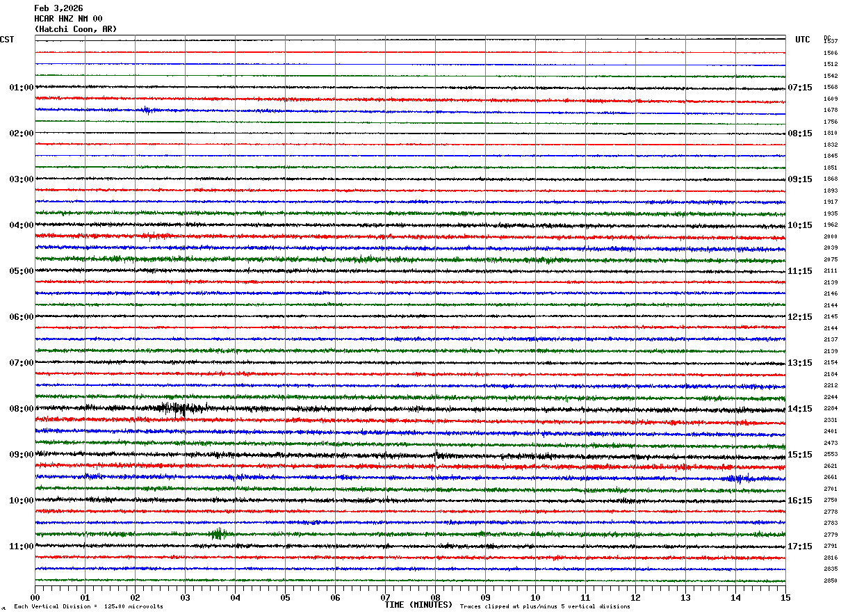The height and width of the screenshot is (616, 841).
Task: Click the date label Feb 3,2026
Action: [x=58, y=8]
